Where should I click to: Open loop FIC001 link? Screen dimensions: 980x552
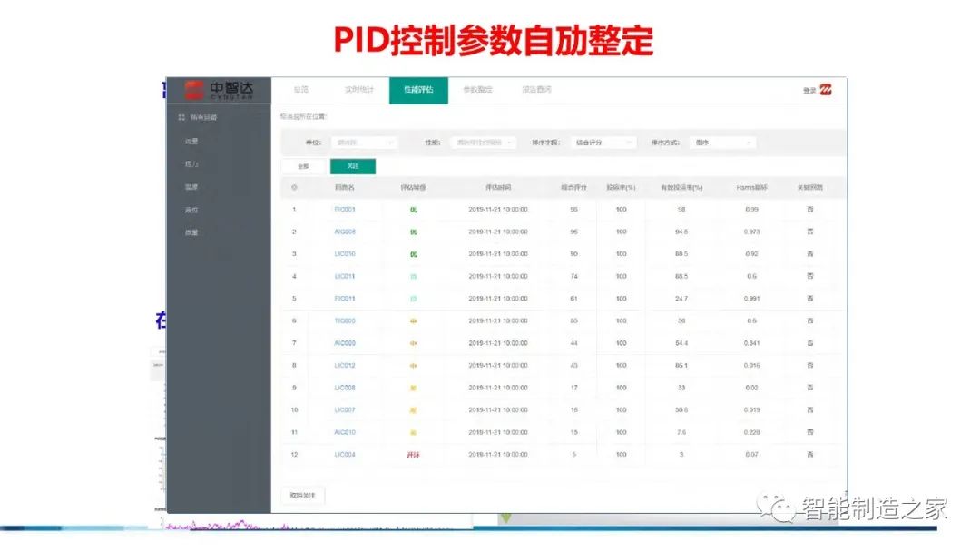345,210
